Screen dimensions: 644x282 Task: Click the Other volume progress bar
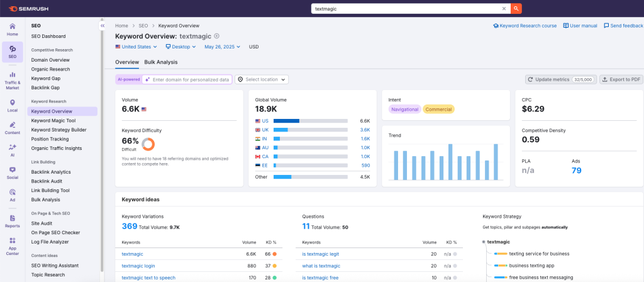[x=311, y=177]
